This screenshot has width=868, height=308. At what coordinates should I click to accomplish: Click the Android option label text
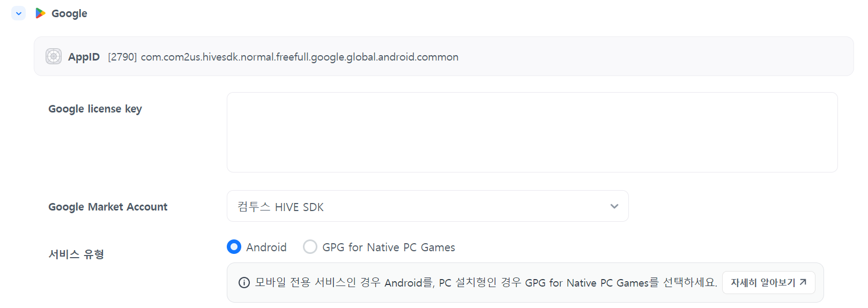coord(266,247)
